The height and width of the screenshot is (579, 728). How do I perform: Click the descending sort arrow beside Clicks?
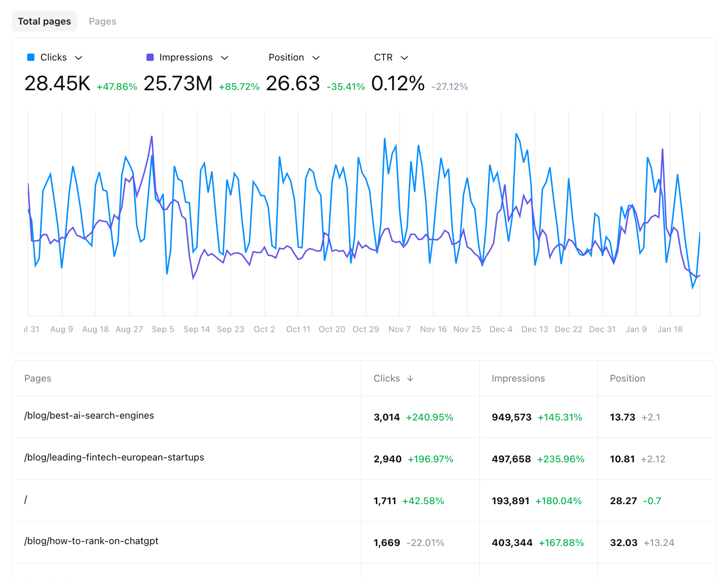(x=410, y=378)
